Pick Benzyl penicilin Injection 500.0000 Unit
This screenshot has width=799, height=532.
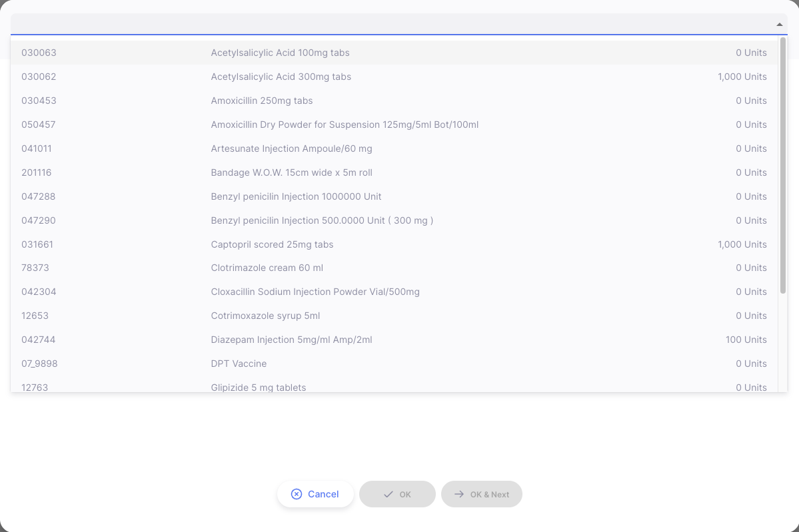point(395,220)
